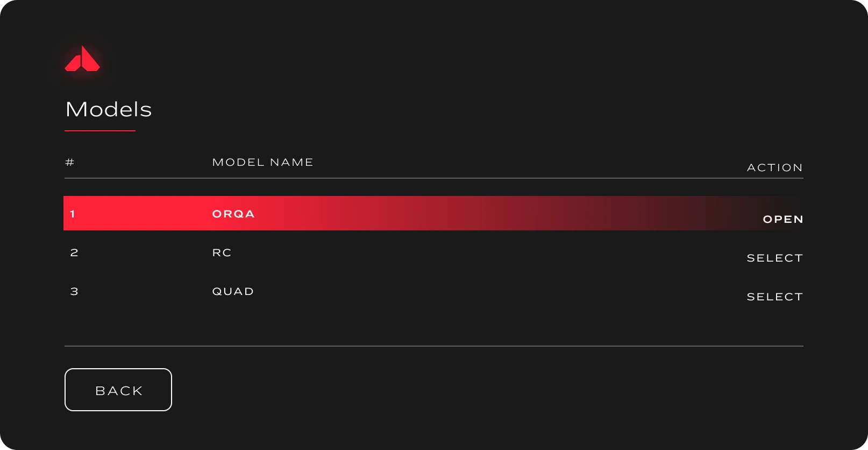Click the divider line under the column headers

point(433,178)
